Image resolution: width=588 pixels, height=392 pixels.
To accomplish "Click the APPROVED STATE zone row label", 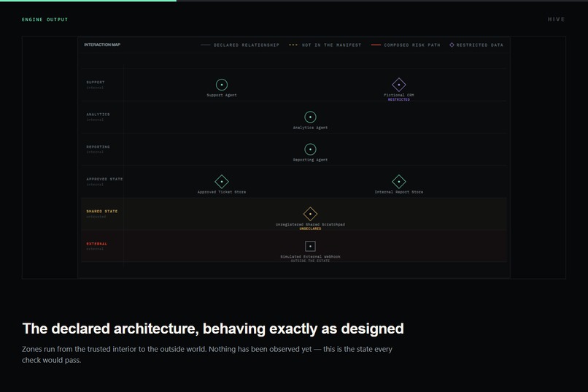I will [x=104, y=180].
